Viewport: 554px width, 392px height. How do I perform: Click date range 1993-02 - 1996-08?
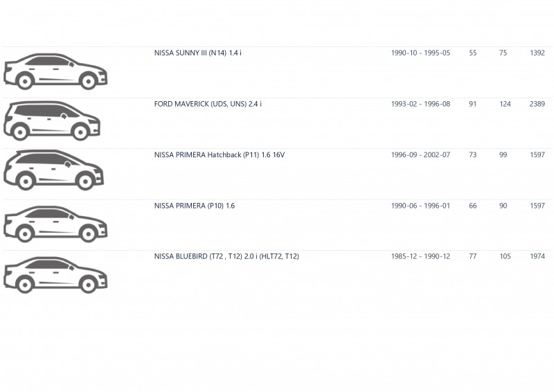pos(420,104)
